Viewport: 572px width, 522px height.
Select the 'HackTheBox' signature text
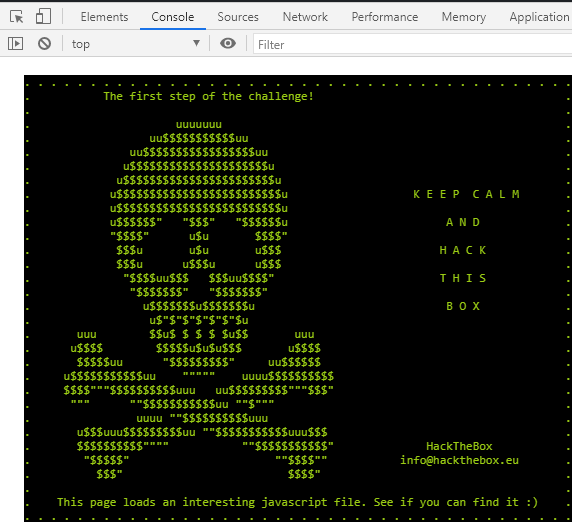point(459,446)
